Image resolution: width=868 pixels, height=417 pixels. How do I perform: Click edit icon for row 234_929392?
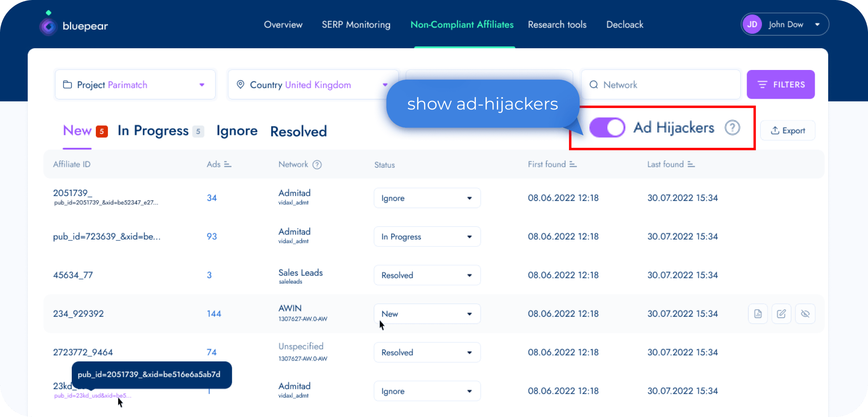(x=781, y=314)
